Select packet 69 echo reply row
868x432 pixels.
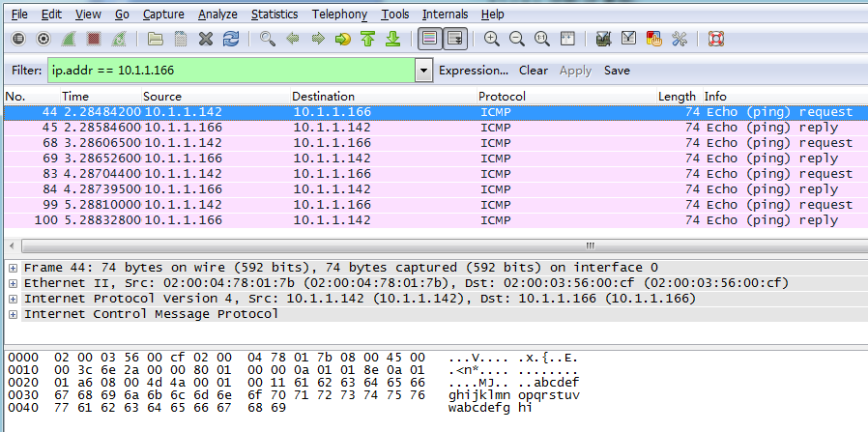436,158
